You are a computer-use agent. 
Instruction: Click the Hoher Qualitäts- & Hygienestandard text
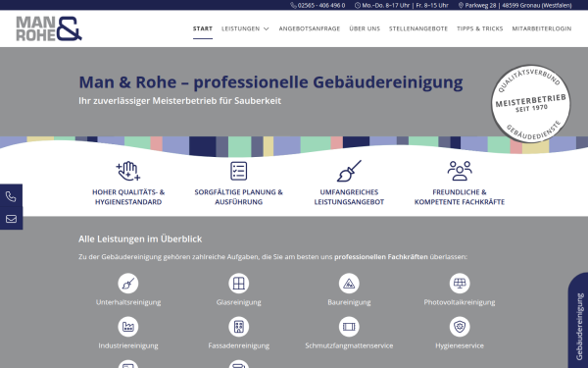pyautogui.click(x=128, y=197)
